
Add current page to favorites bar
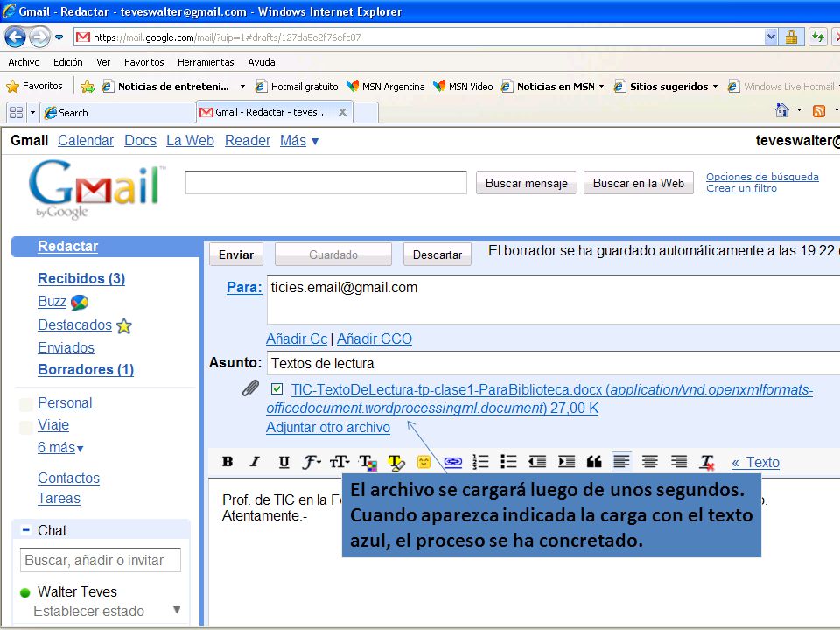[87, 86]
